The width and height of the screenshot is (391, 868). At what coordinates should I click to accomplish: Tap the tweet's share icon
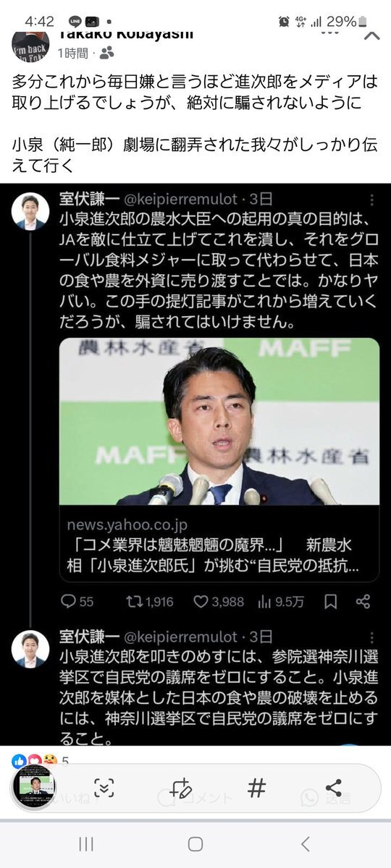click(x=363, y=601)
